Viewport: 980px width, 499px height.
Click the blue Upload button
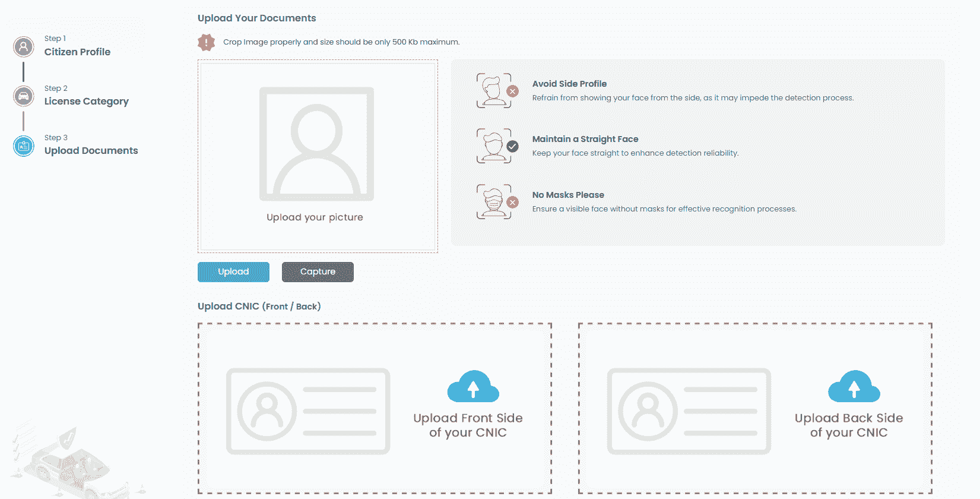(x=233, y=272)
